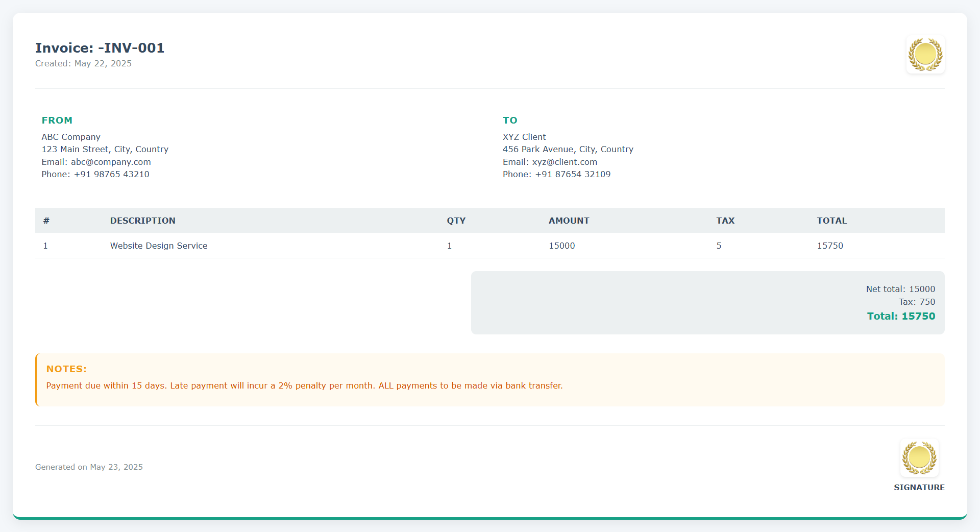Click the SIGNATURE label below the seal
Viewport: 980px width, 532px height.
919,487
